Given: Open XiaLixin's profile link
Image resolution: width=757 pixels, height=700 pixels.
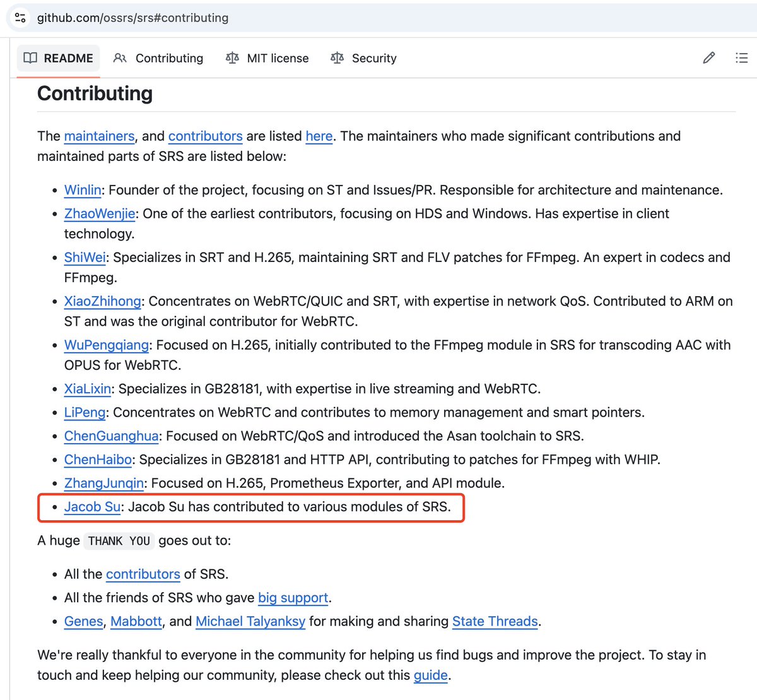Looking at the screenshot, I should click(x=88, y=389).
